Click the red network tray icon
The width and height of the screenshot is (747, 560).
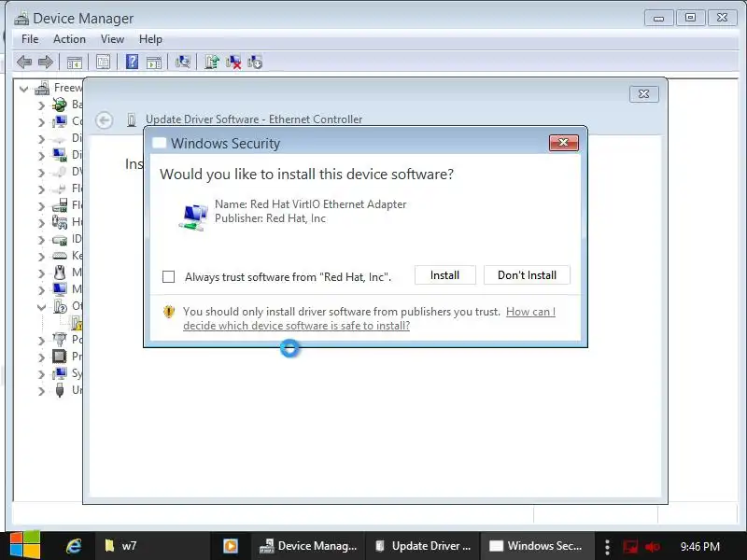click(x=630, y=546)
